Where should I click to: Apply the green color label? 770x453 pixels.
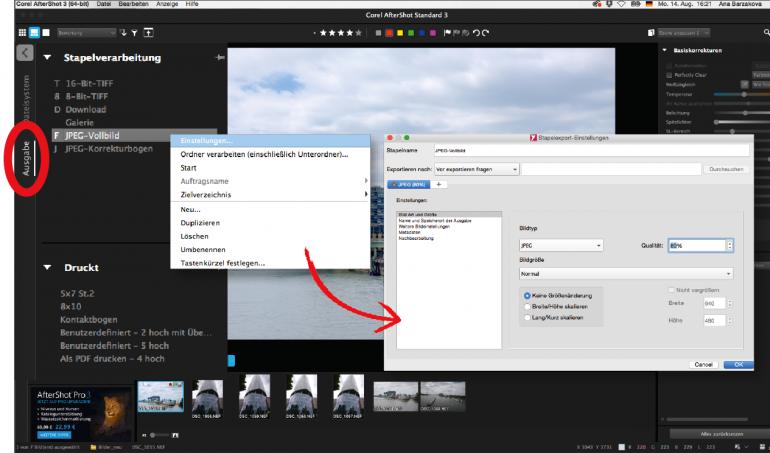[411, 33]
